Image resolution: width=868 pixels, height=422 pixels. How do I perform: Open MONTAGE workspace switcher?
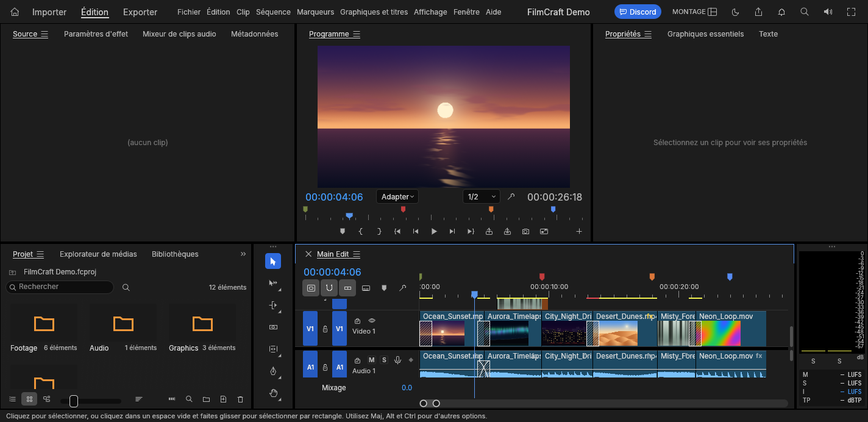click(695, 12)
